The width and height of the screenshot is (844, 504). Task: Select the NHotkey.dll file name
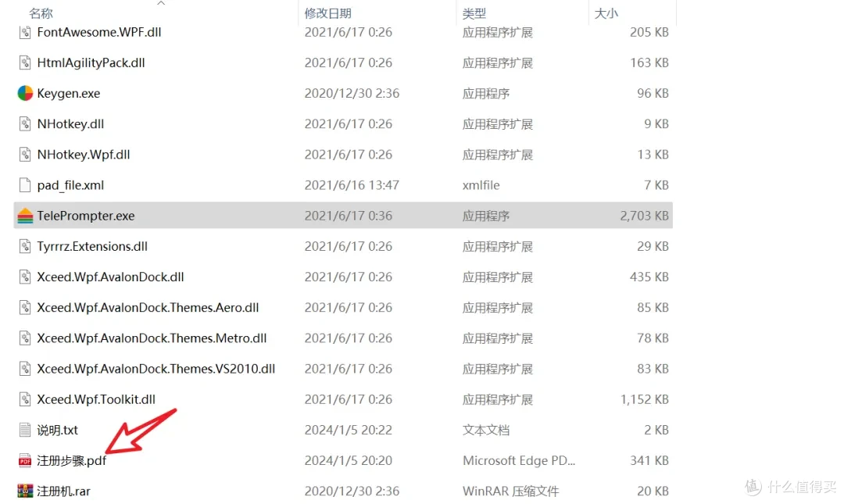coord(70,123)
